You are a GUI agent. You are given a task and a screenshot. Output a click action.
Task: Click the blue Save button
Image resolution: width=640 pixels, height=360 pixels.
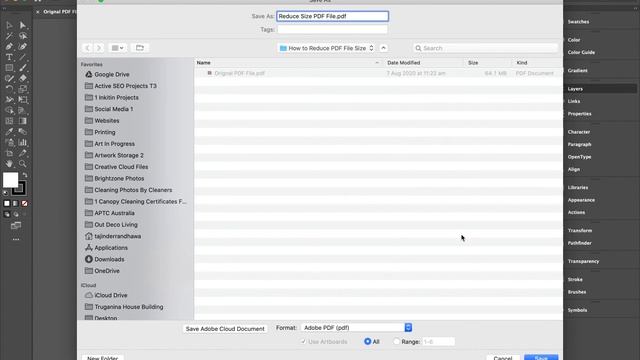pyautogui.click(x=541, y=358)
